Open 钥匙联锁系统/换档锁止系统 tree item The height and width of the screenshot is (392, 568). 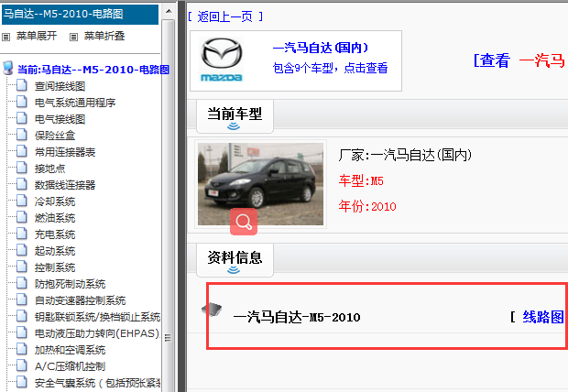click(97, 317)
